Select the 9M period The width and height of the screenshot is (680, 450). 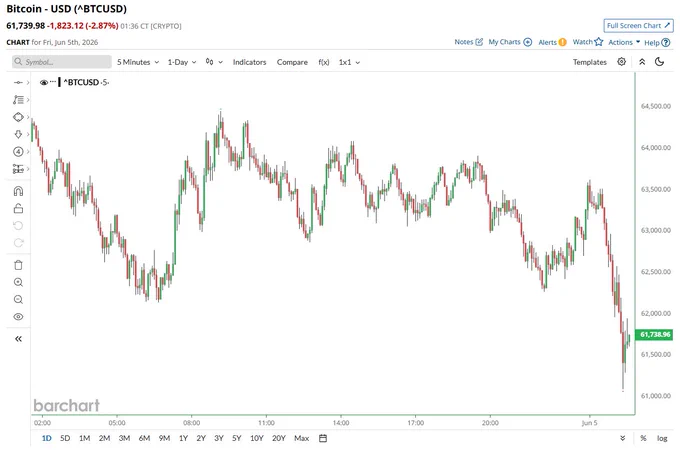164,438
